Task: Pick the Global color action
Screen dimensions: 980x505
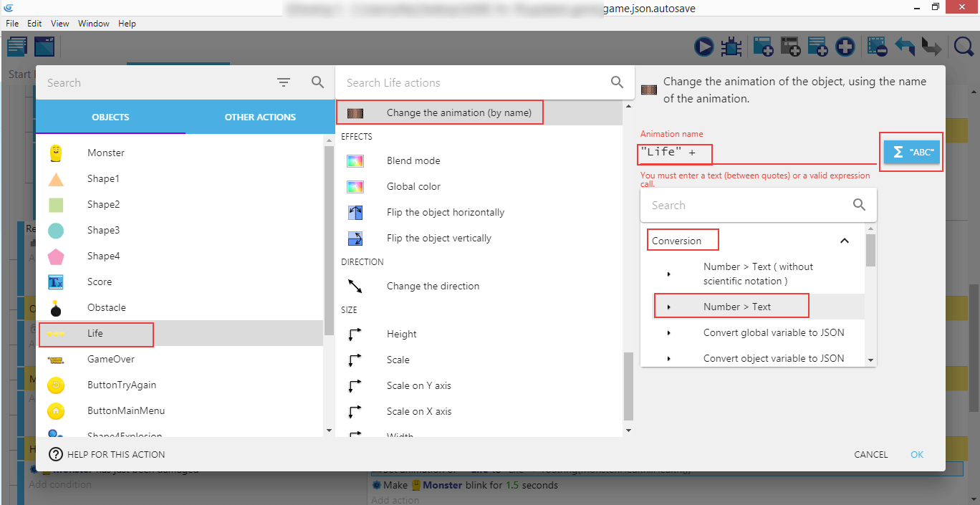Action: pyautogui.click(x=413, y=187)
